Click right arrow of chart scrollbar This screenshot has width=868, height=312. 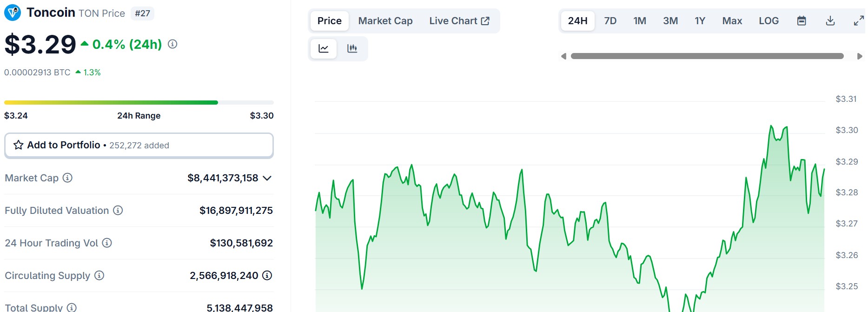point(860,56)
